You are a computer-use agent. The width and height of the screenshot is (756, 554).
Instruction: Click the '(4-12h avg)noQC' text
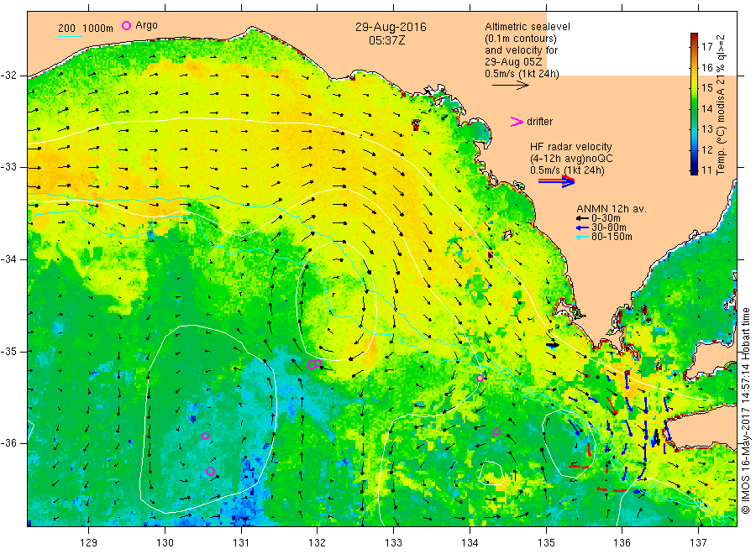tap(571, 159)
